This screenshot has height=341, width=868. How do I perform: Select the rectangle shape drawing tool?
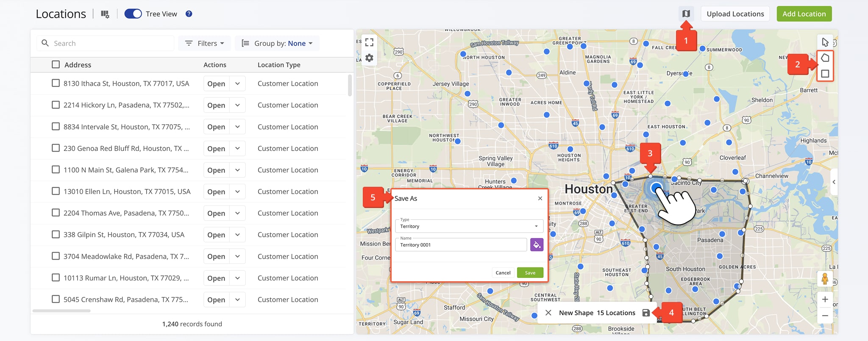[x=825, y=74]
